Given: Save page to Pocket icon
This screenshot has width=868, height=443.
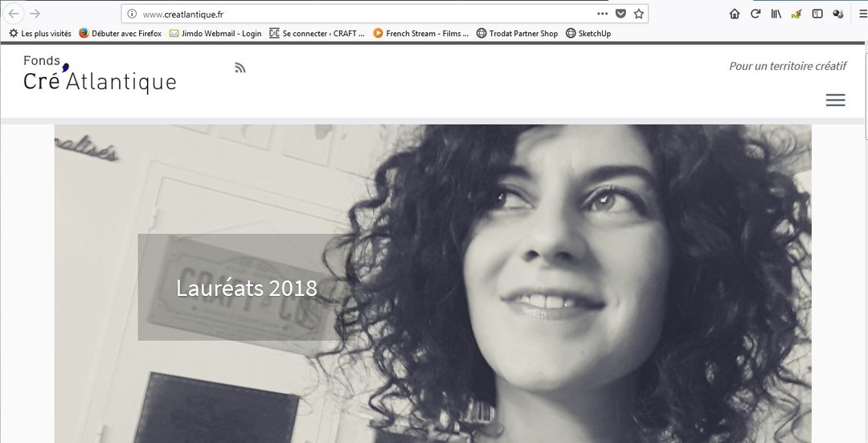Looking at the screenshot, I should click(x=620, y=14).
